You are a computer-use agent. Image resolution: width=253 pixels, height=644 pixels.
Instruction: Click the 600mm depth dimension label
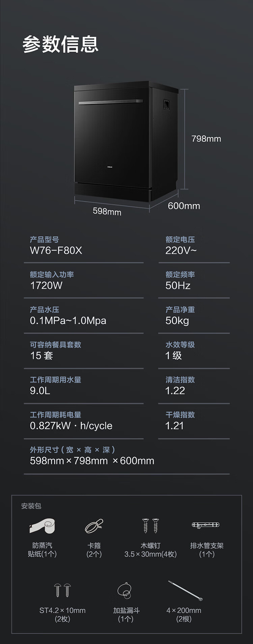tap(184, 206)
